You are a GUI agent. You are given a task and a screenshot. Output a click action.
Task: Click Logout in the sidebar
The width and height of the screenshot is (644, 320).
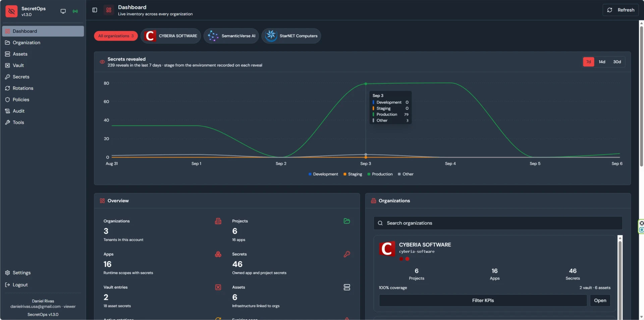pos(43,285)
